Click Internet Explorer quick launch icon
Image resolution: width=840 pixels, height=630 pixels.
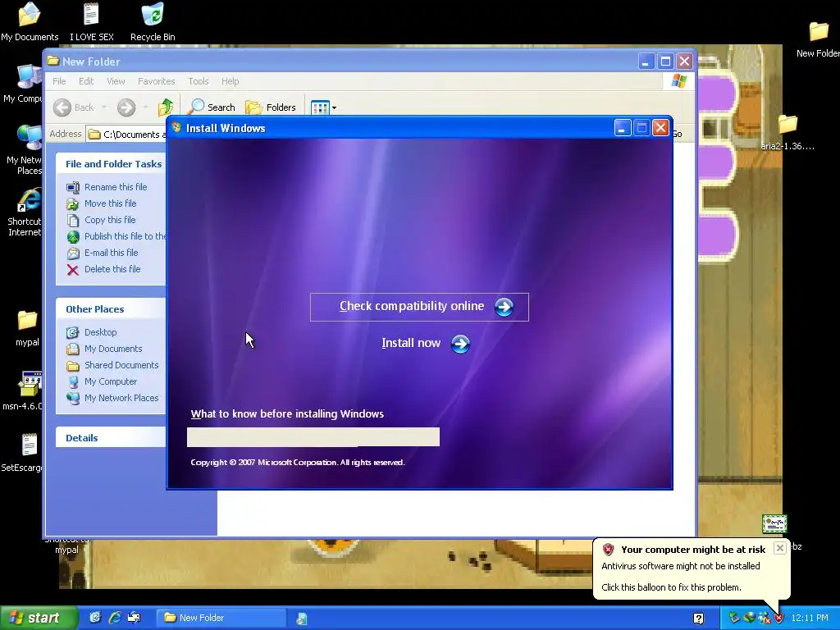click(x=115, y=618)
